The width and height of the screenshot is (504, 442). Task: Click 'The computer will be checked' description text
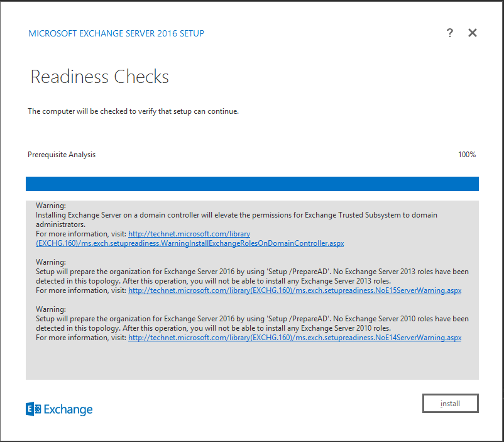[x=133, y=111]
